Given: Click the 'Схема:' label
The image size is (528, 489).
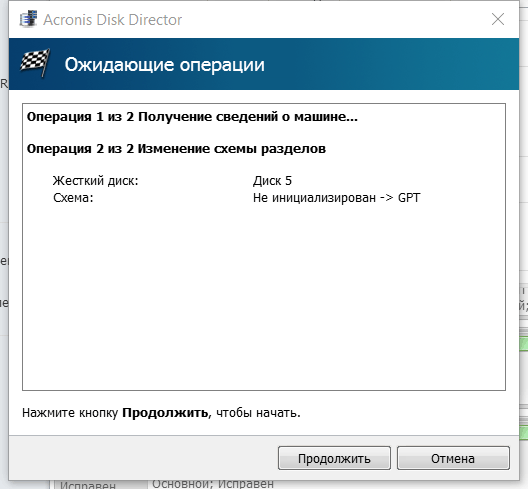Looking at the screenshot, I should click(73, 198).
